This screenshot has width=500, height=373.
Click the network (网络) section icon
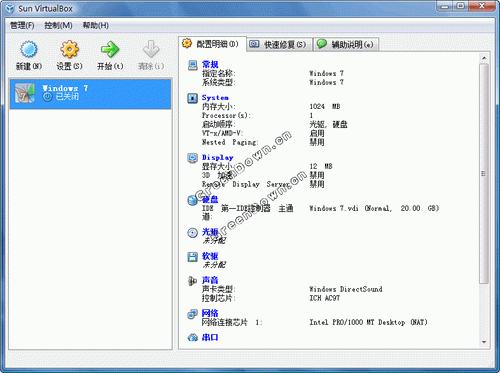(193, 314)
